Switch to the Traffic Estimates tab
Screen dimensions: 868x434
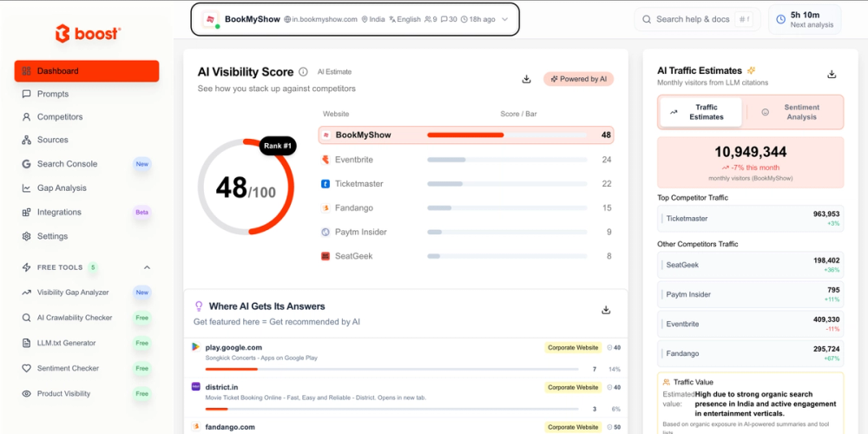[700, 112]
